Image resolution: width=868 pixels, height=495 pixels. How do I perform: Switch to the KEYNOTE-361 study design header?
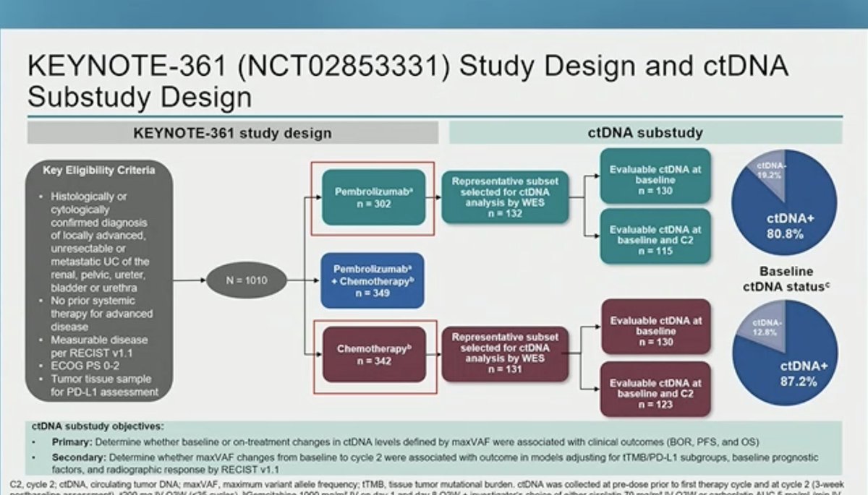231,133
